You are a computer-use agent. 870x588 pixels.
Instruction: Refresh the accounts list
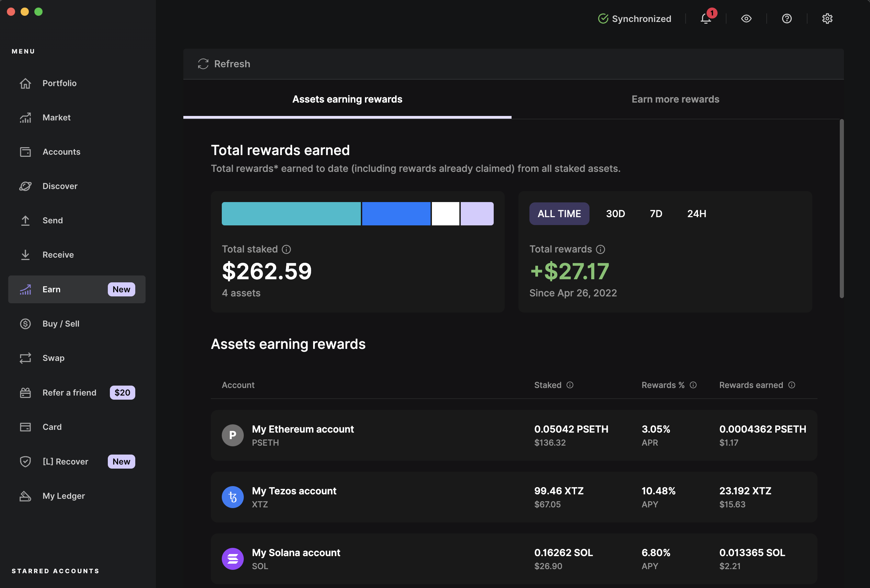[x=224, y=63]
